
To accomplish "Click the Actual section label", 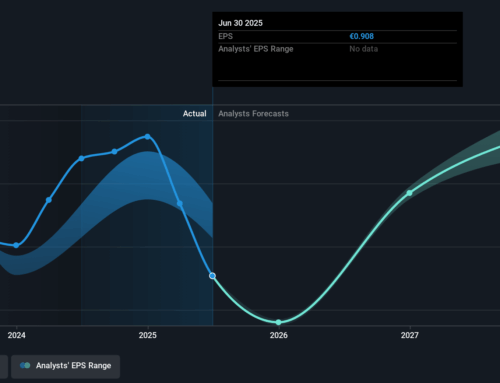I will pos(195,114).
